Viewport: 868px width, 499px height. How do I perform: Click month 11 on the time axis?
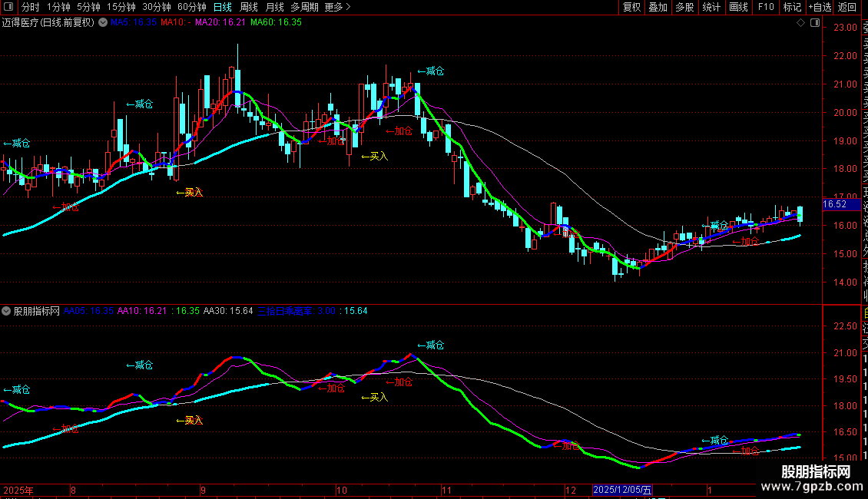coord(447,490)
